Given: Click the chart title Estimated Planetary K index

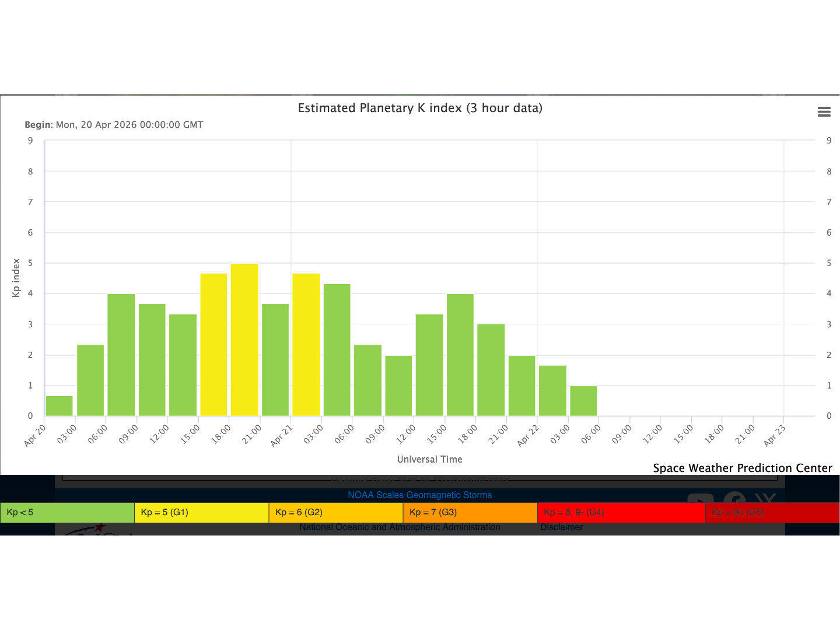Looking at the screenshot, I should 420,108.
